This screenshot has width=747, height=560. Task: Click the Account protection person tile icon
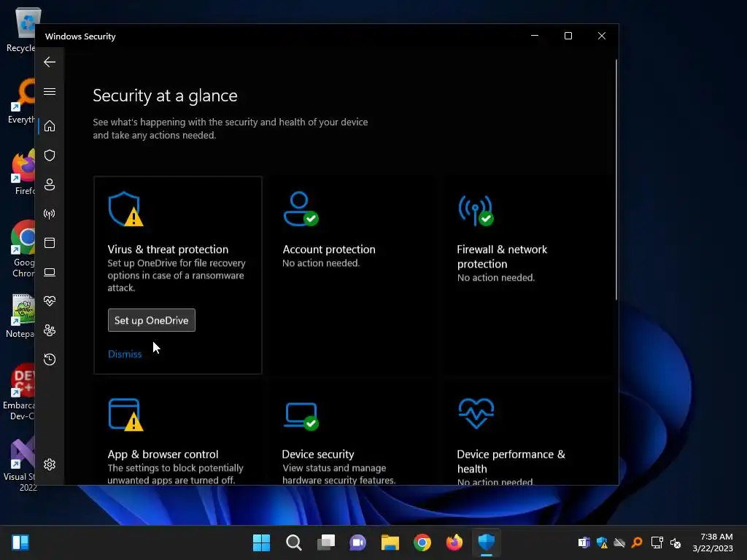pyautogui.click(x=301, y=209)
